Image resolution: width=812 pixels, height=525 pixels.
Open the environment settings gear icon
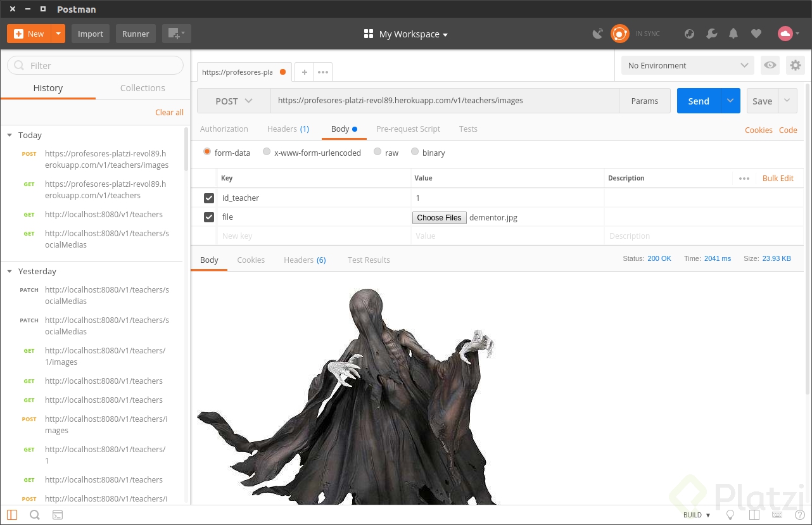pos(795,65)
